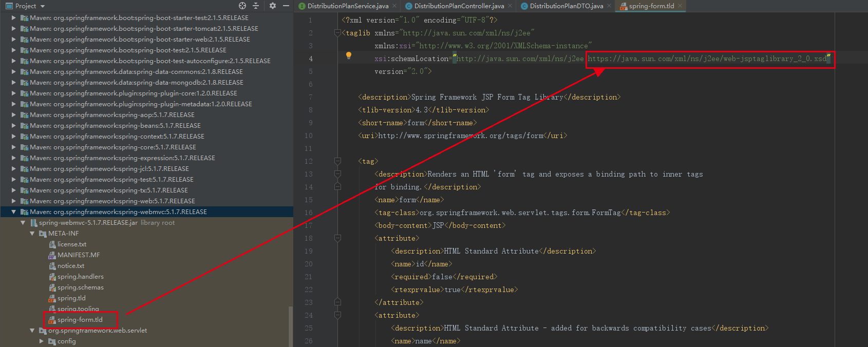
Task: Fold the description block at line 13
Action: (x=337, y=174)
